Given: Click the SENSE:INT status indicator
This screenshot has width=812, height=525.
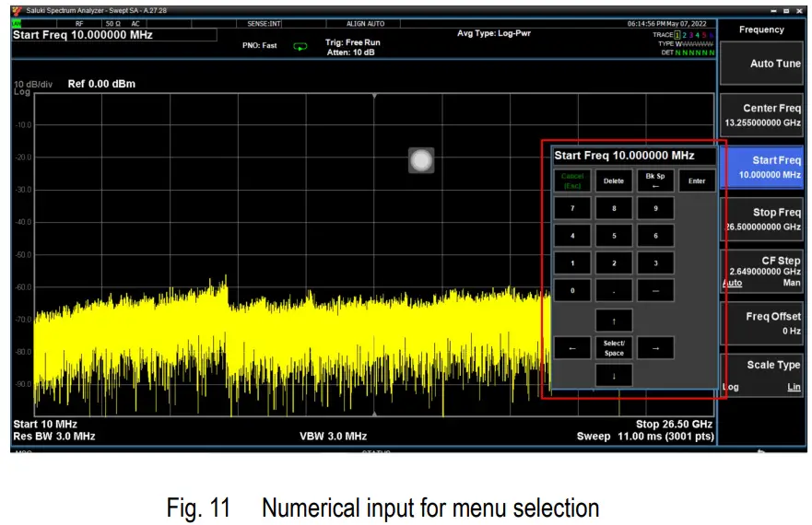Looking at the screenshot, I should (264, 23).
